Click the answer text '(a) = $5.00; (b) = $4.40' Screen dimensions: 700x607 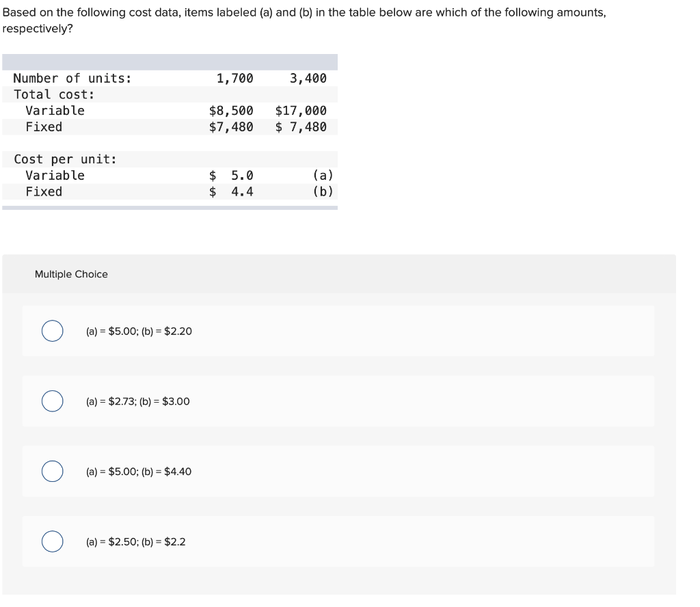click(x=139, y=472)
